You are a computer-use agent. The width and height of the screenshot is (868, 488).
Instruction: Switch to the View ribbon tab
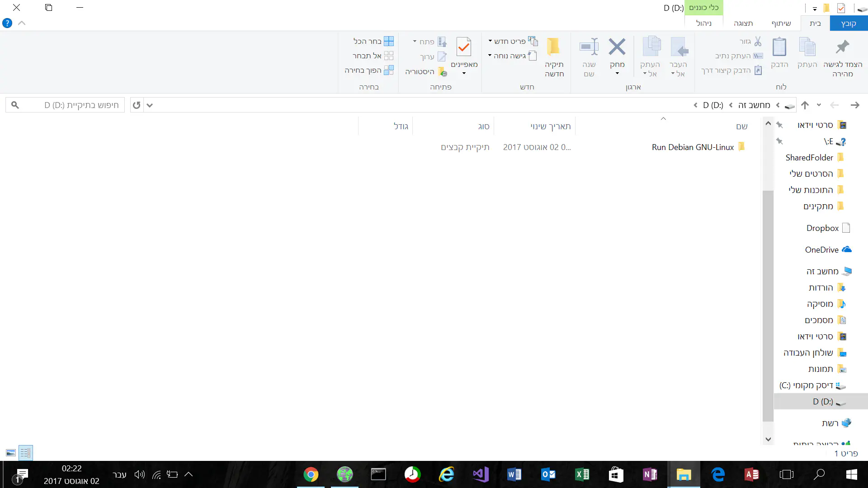(743, 23)
